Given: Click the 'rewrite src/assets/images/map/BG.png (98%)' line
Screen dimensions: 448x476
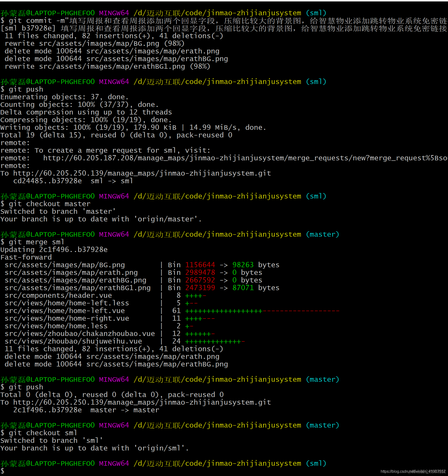Looking at the screenshot, I should click(94, 44).
